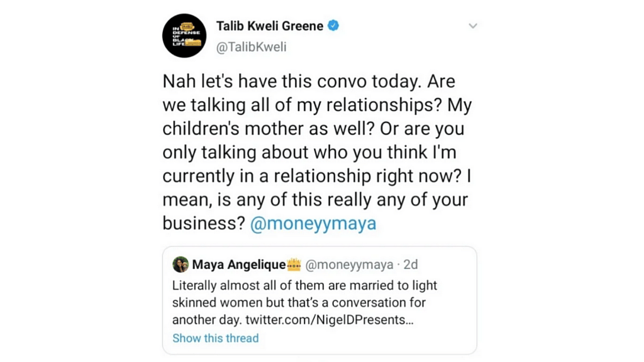Click Show this thread
The height and width of the screenshot is (362, 644).
tap(215, 338)
